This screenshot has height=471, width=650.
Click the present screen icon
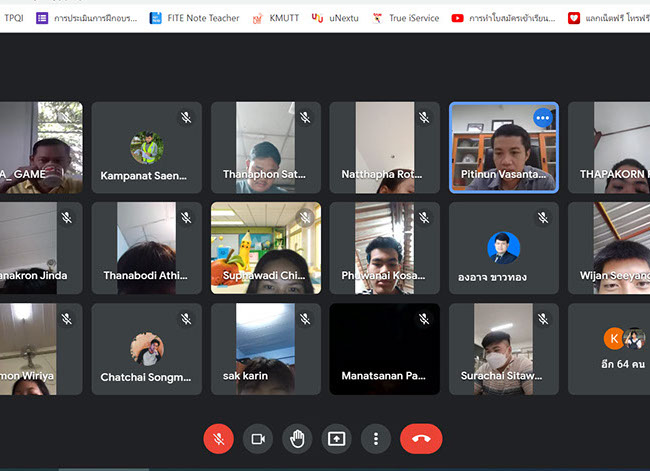(336, 438)
